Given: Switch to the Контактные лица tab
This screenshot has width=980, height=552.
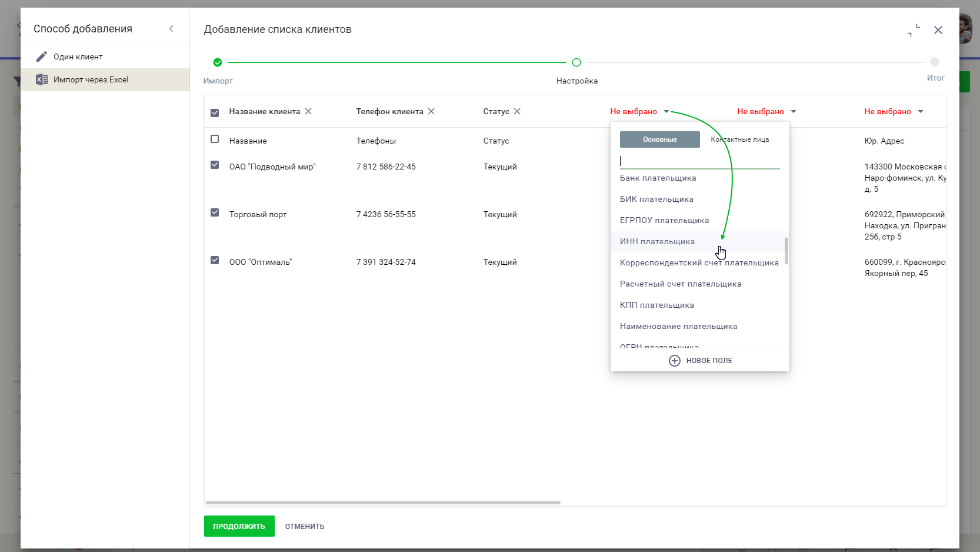Looking at the screenshot, I should [x=740, y=139].
